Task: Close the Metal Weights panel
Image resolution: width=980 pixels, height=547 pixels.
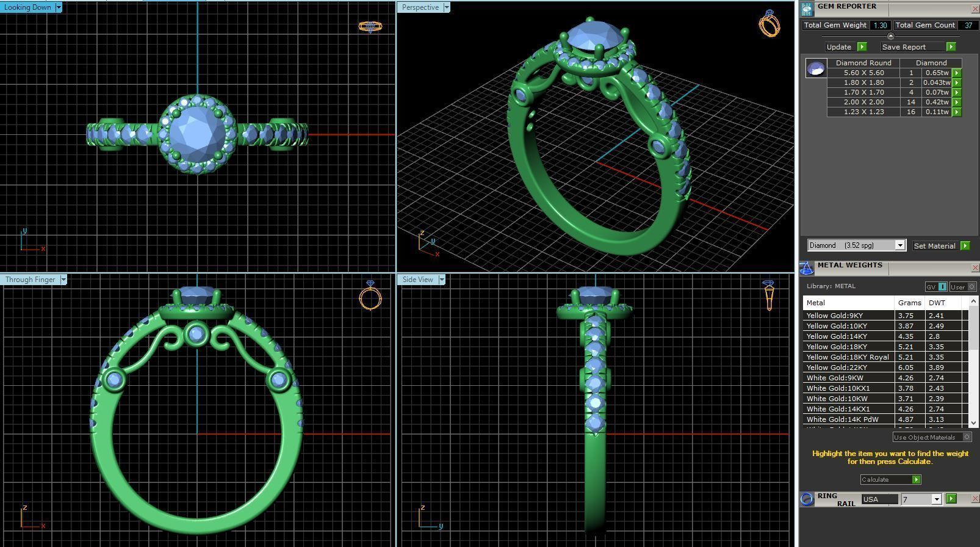Action: [x=975, y=268]
